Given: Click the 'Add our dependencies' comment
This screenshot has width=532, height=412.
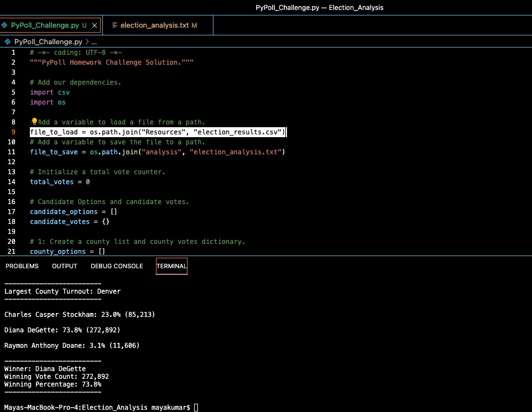Looking at the screenshot, I should 75,82.
